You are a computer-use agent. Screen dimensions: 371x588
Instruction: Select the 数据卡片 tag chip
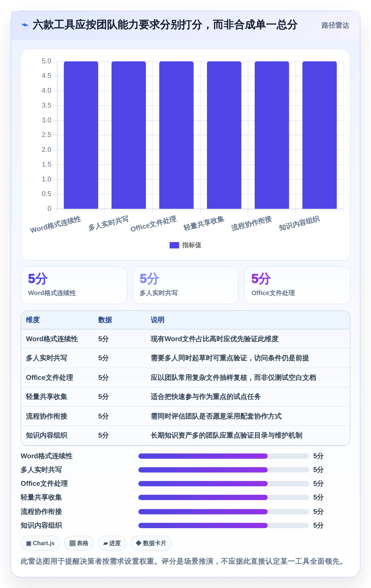[x=151, y=543]
